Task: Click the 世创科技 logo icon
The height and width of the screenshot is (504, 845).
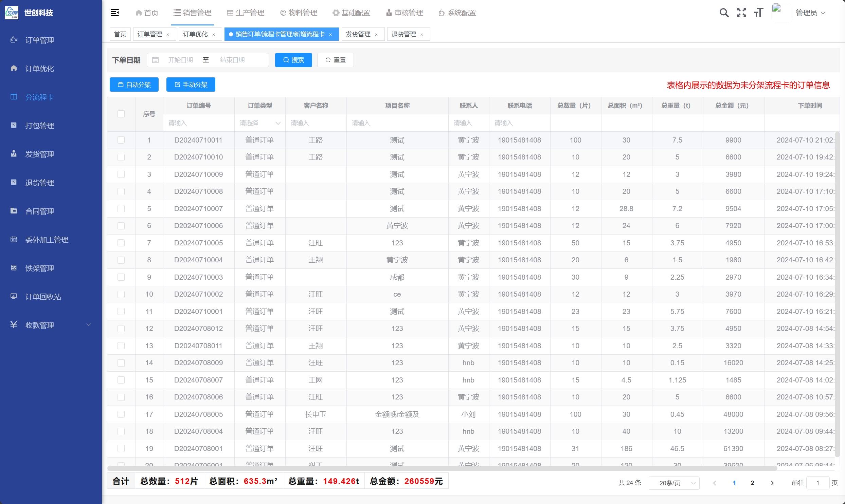Action: [12, 13]
